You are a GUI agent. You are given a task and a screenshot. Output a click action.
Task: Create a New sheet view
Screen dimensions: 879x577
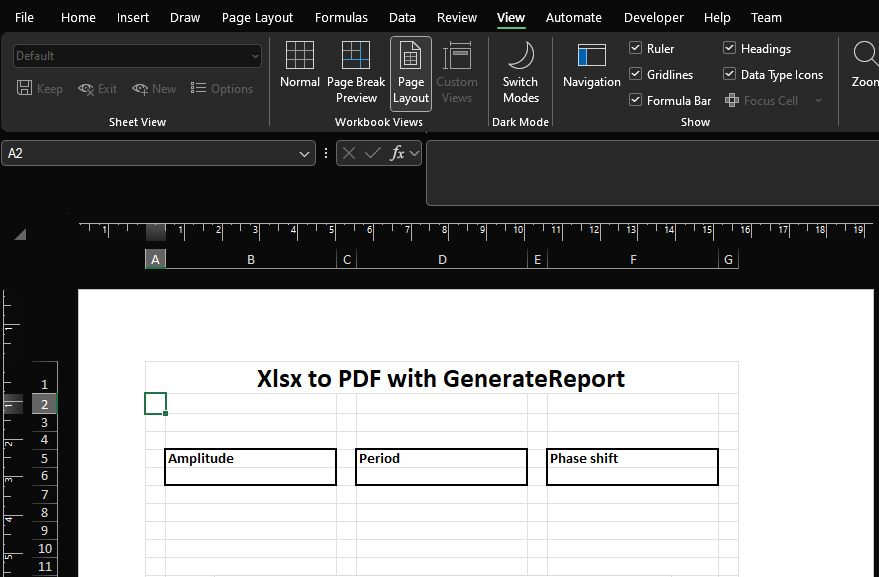(x=153, y=88)
